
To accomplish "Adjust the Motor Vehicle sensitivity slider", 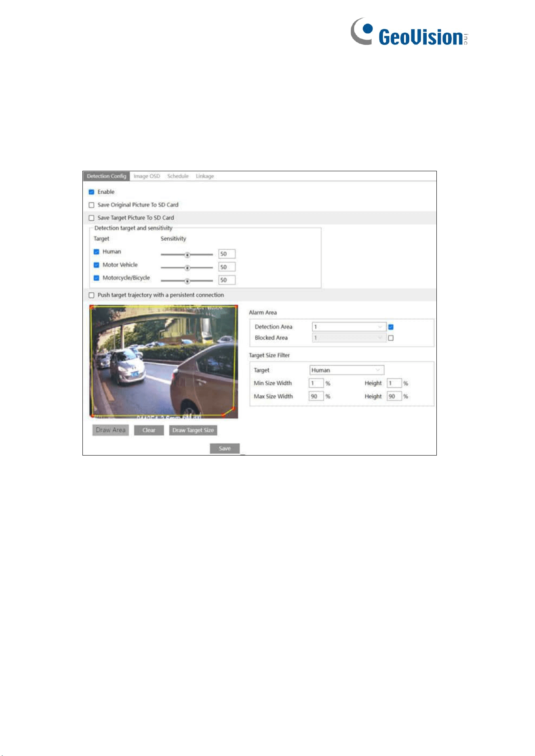I will pos(187,268).
